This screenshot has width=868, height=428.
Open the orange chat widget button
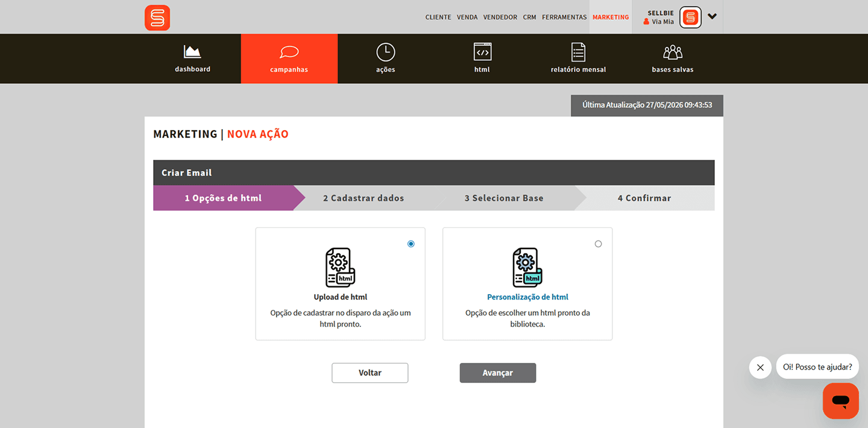[x=841, y=401]
